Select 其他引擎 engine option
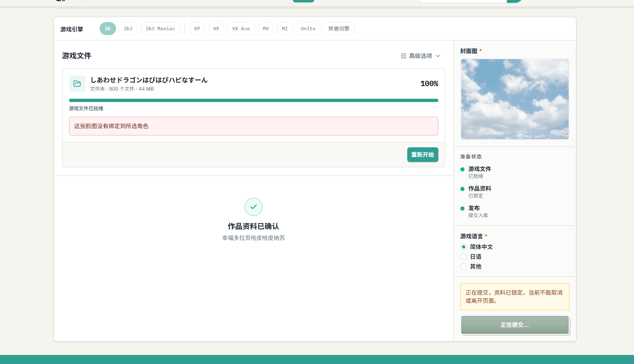The width and height of the screenshot is (634, 364). tap(339, 29)
